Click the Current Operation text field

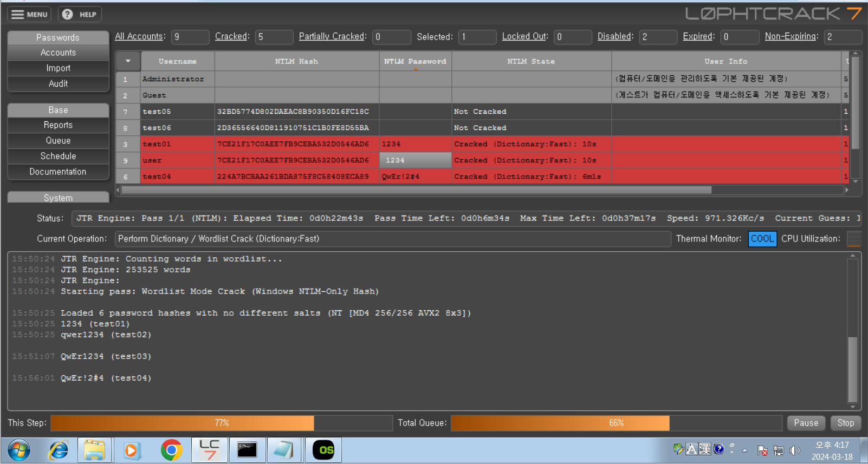(393, 239)
